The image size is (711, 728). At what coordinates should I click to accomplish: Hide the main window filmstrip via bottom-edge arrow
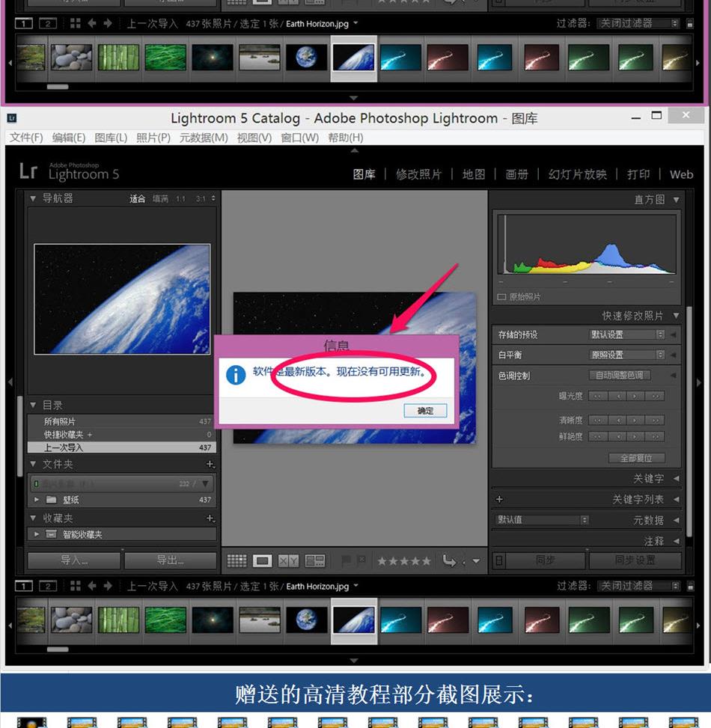pos(354,660)
